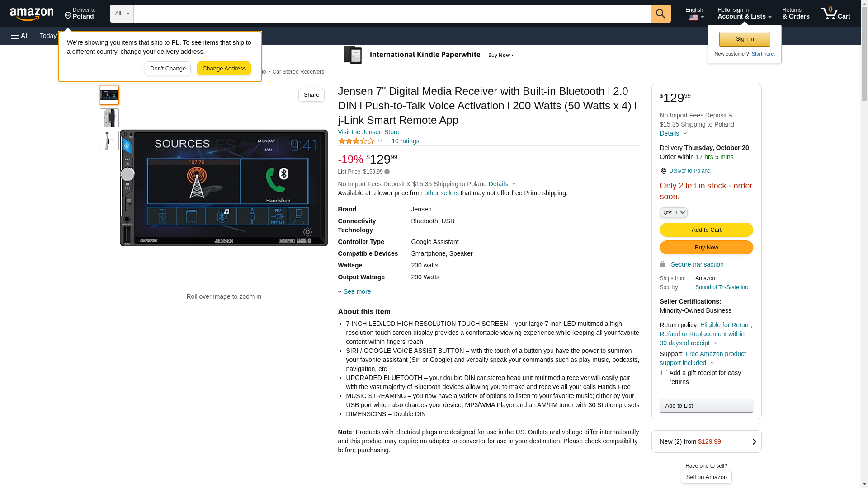Click the Buy Now button
This screenshot has height=488, width=868.
point(706,247)
